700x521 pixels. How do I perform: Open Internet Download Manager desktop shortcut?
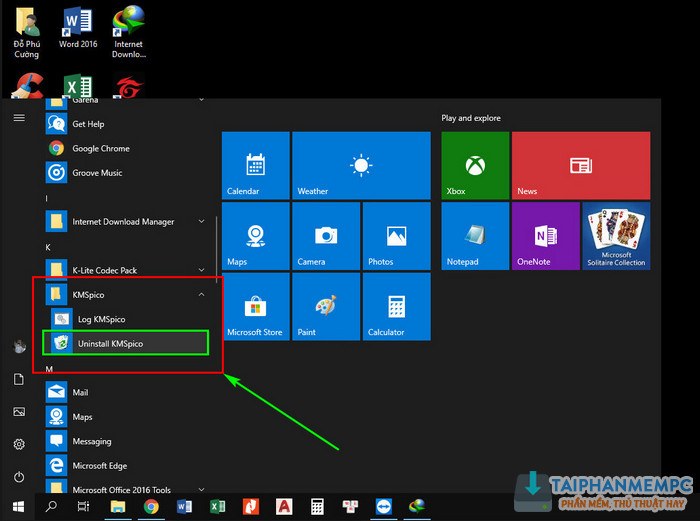[129, 32]
